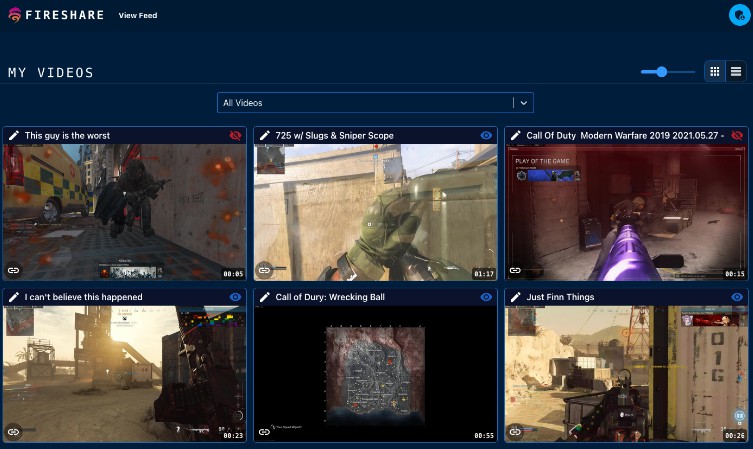
Task: Copy link icon on 'Call of Dury: Wrecking Ball'
Action: coord(265,432)
